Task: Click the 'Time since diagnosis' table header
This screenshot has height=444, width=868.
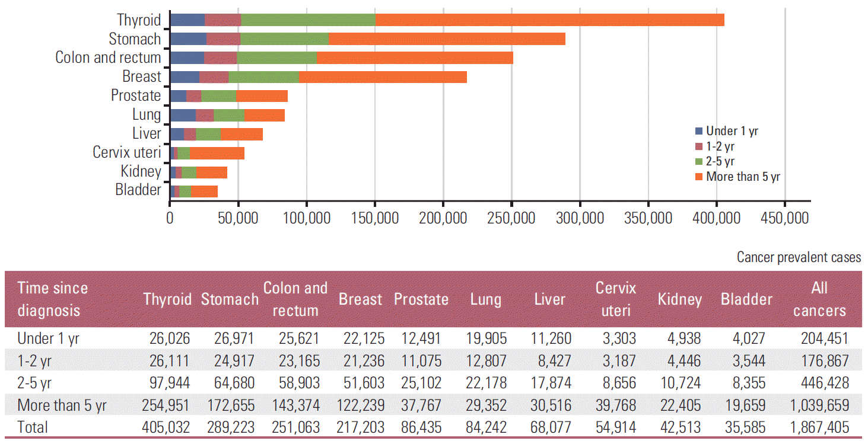Action: (53, 299)
